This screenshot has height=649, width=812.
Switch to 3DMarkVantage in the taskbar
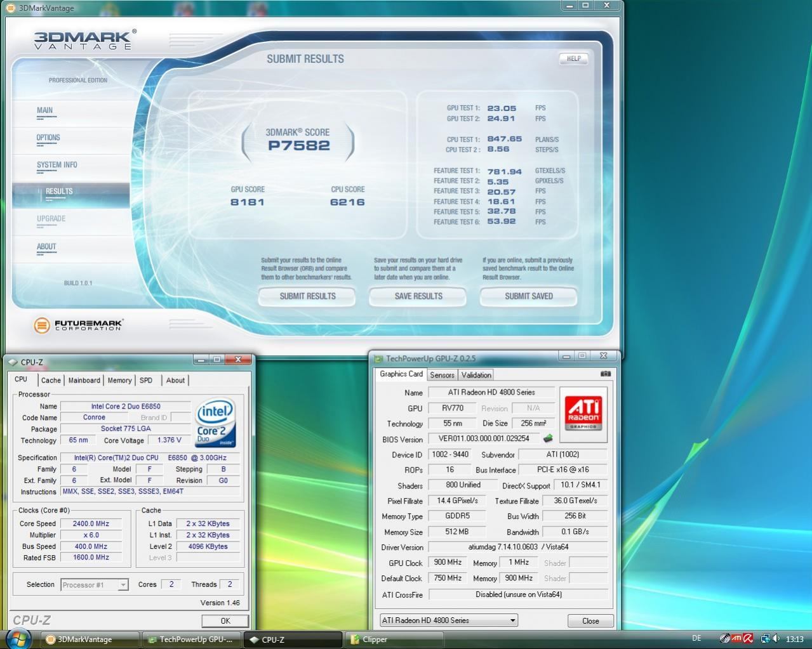(x=90, y=639)
